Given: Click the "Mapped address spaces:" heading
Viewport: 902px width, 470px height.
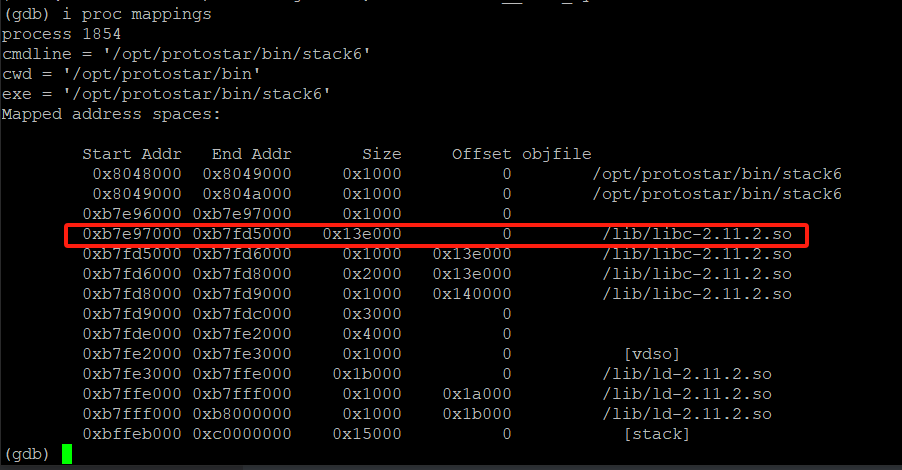Looking at the screenshot, I should 111,114.
